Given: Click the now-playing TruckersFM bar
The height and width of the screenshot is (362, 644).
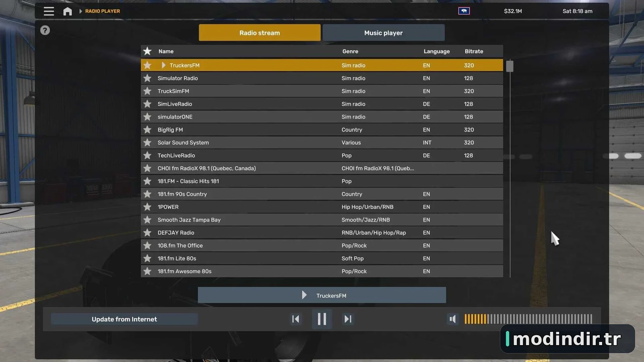Looking at the screenshot, I should 322,295.
